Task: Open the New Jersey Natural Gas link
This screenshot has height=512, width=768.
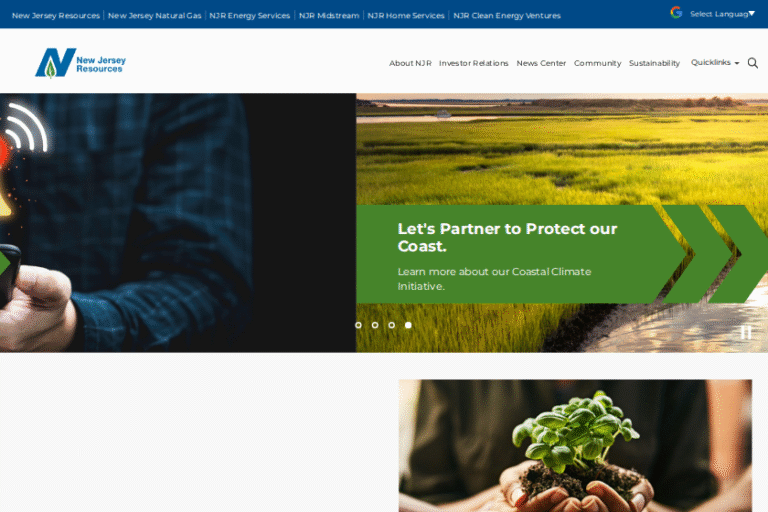Action: (x=155, y=16)
